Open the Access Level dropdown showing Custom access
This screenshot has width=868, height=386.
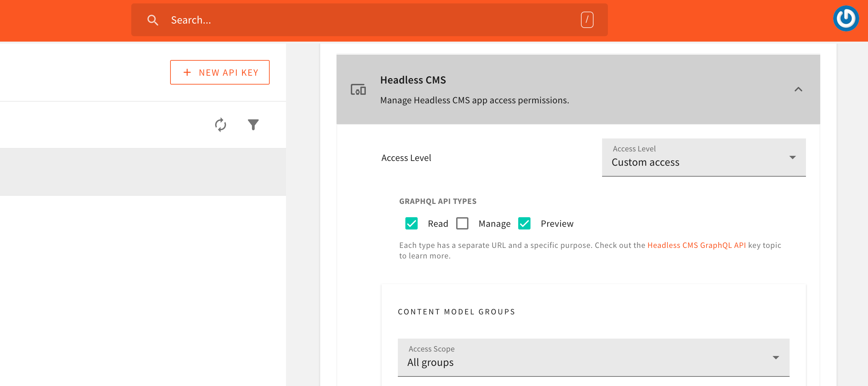click(x=703, y=158)
